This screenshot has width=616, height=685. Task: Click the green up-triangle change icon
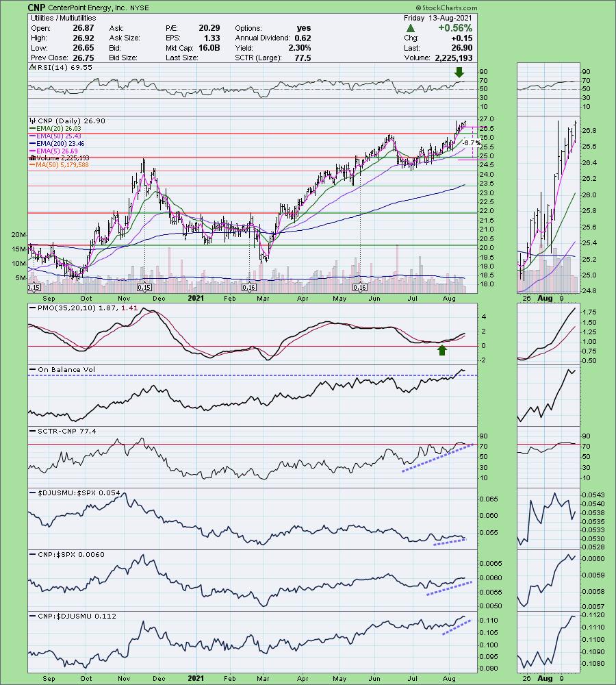tap(410, 28)
